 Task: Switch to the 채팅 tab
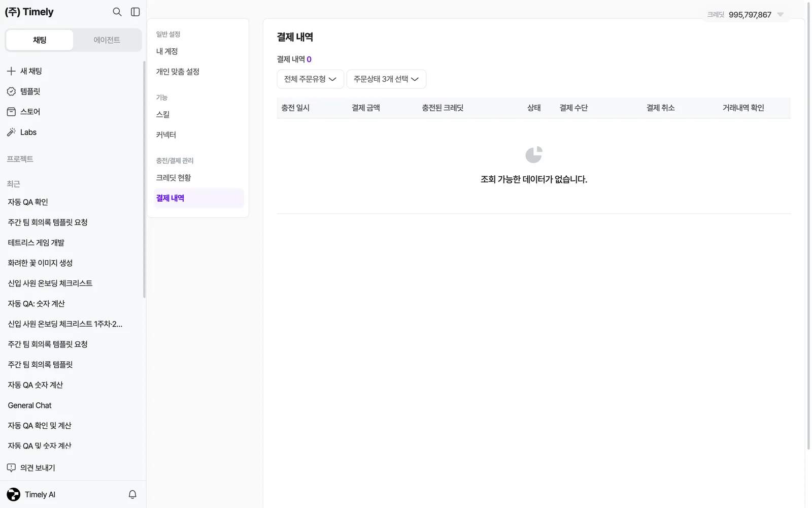pyautogui.click(x=40, y=40)
